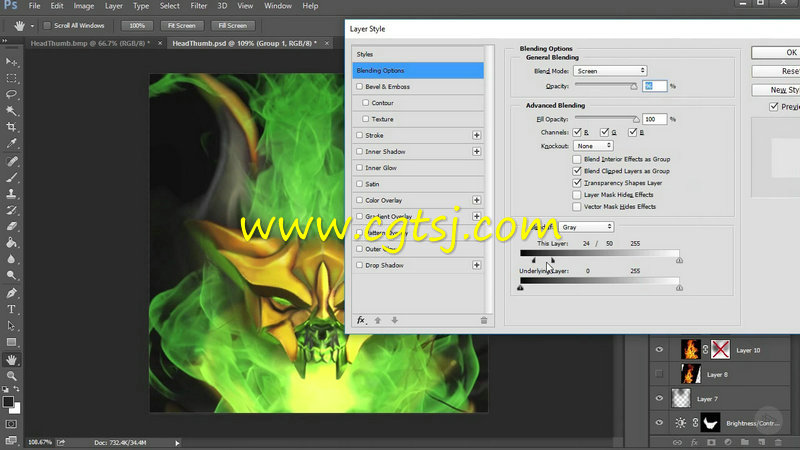
Task: Confirm Layer Style with OK button
Action: pyautogui.click(x=776, y=53)
